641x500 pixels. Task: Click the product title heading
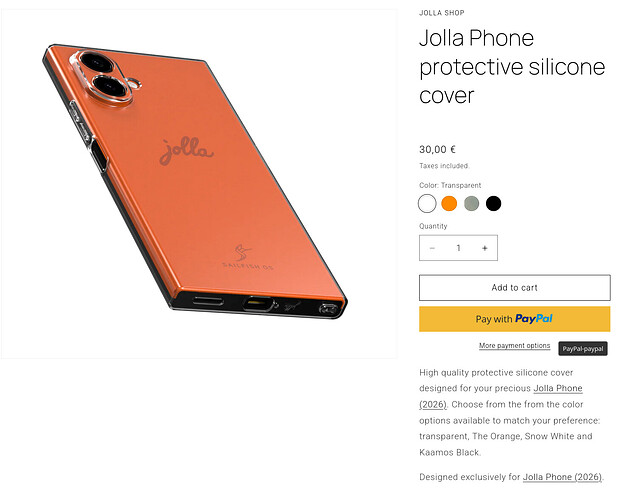coord(512,67)
